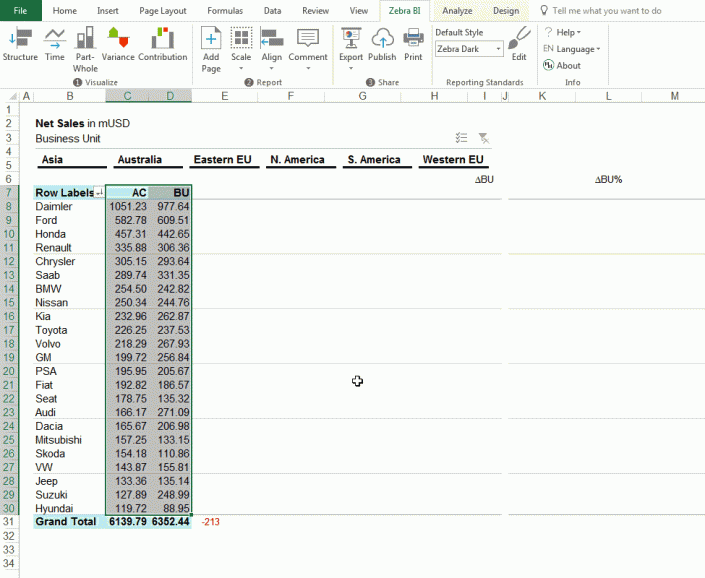The width and height of the screenshot is (705, 578).
Task: Open the File menu
Action: coord(20,10)
